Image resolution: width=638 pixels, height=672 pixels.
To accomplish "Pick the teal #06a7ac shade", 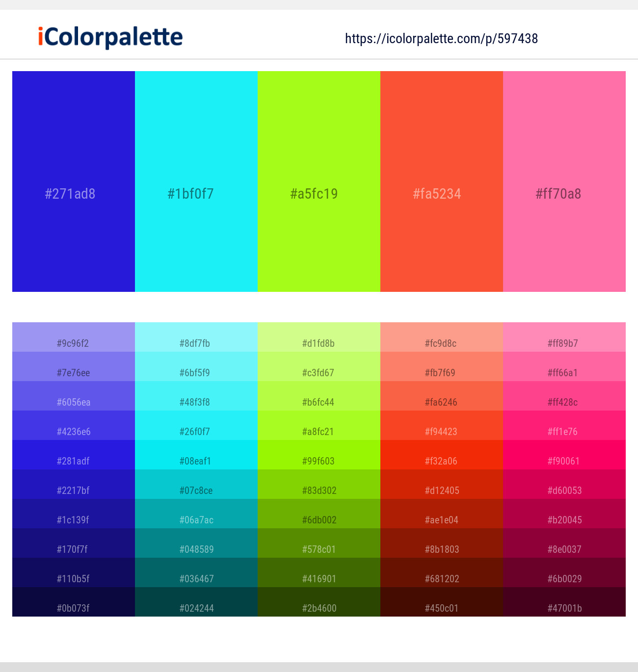I will pos(196,514).
